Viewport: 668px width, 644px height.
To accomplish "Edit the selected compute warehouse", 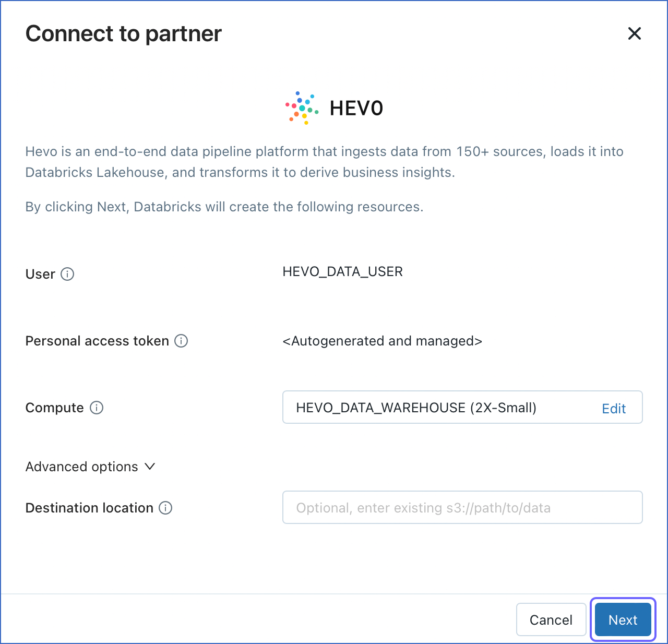I will pos(614,408).
